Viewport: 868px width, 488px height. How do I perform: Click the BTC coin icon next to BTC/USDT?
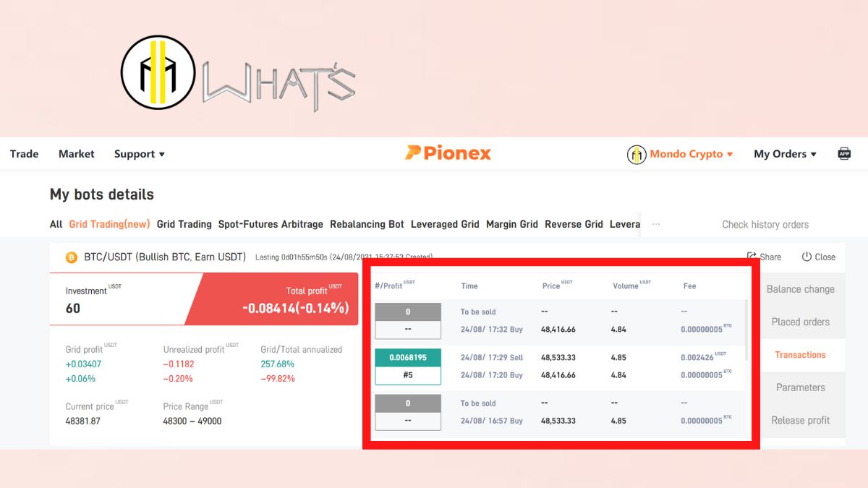tap(72, 257)
